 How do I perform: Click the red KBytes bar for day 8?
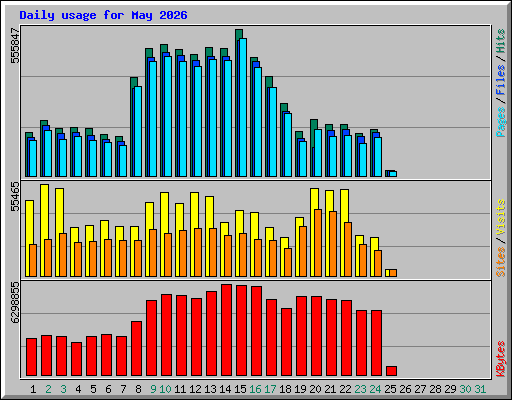coord(136,349)
